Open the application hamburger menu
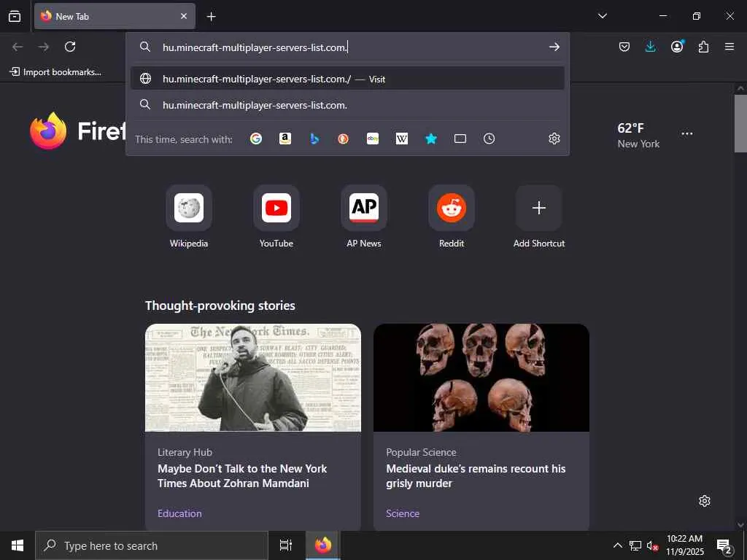 coord(729,47)
